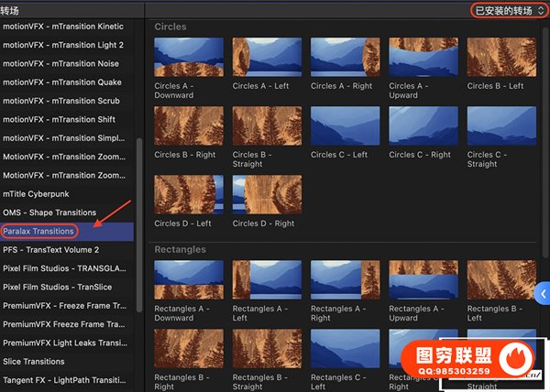Select Tangent FX - LightPath Transitions

[x=62, y=380]
